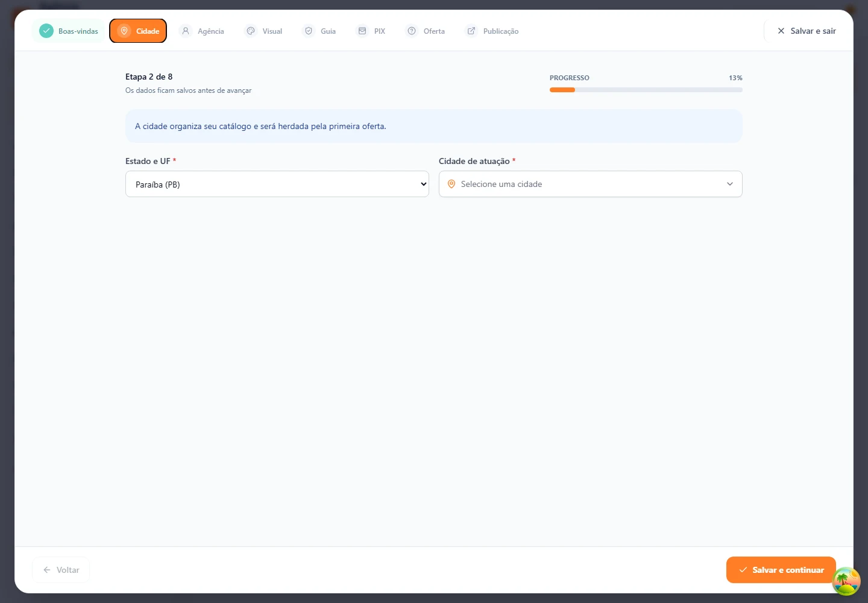
Task: Click the "Etapa 2 de 8" heading
Action: tap(149, 77)
